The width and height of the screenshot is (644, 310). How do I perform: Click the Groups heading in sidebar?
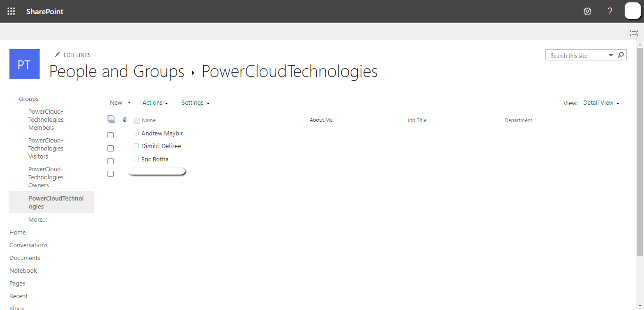click(29, 99)
